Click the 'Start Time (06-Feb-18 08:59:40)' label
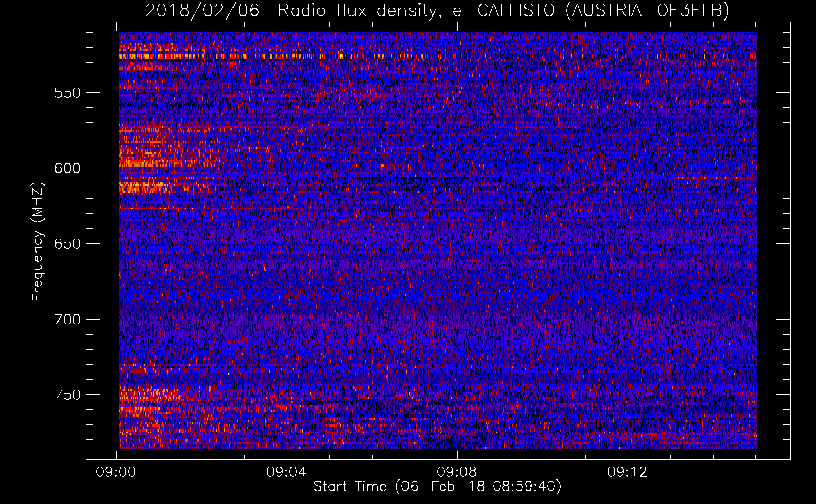Image resolution: width=816 pixels, height=504 pixels. click(x=437, y=487)
